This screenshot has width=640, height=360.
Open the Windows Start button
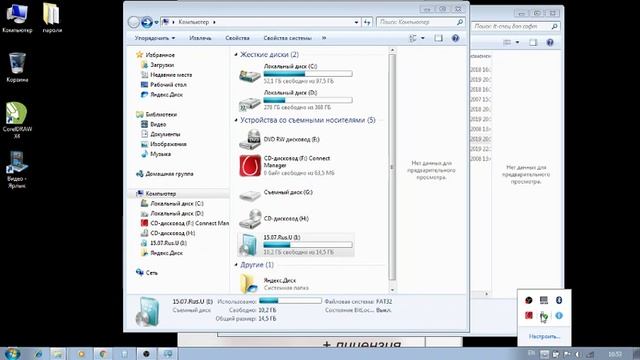[x=12, y=353]
